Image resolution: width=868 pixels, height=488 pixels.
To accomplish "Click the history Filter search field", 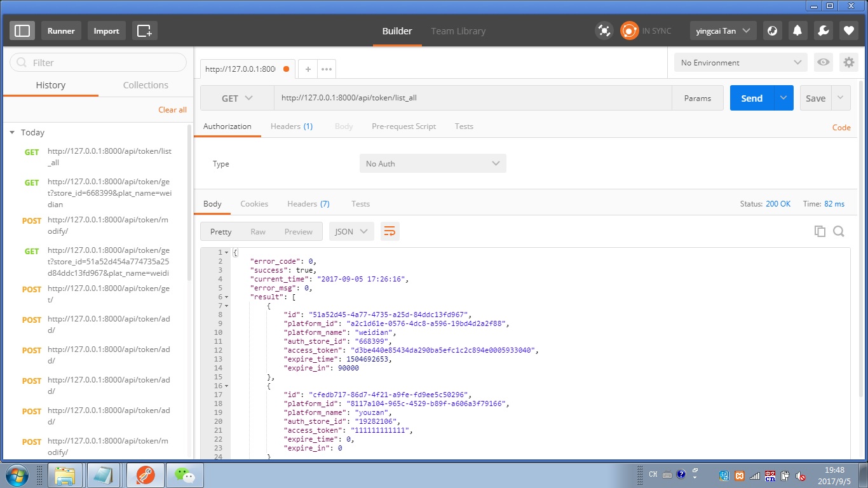I will pos(98,62).
